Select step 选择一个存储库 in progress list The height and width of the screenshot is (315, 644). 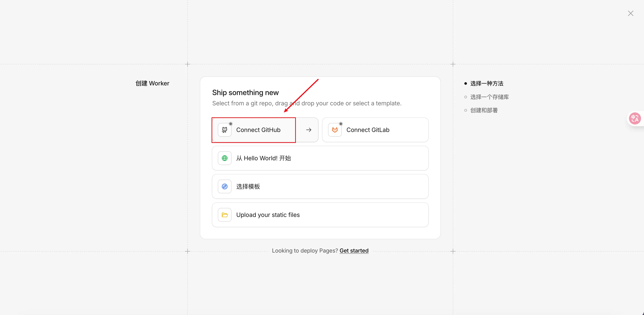[x=489, y=97]
